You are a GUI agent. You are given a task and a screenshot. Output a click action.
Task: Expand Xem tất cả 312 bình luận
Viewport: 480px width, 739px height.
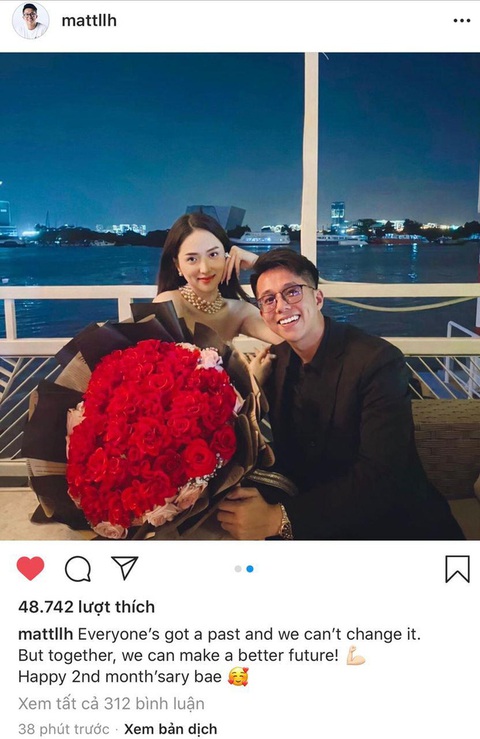(x=111, y=704)
